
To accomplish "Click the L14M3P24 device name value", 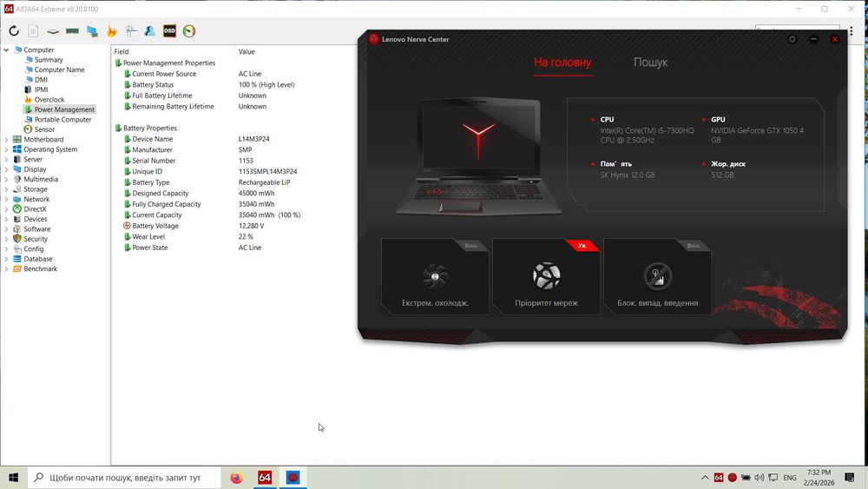I will (x=254, y=139).
